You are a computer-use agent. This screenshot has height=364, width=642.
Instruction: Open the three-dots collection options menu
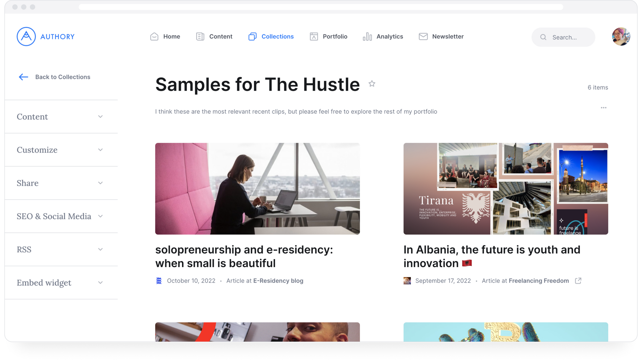point(603,108)
